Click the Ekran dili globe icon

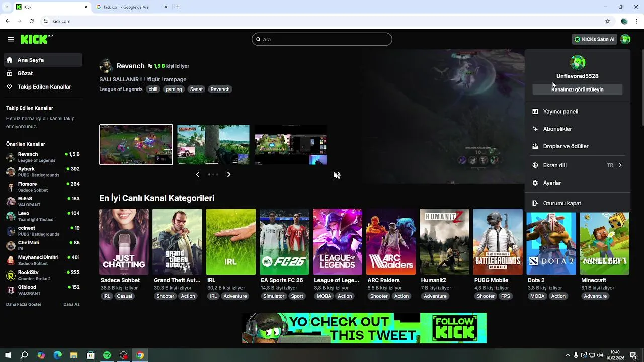pos(535,165)
